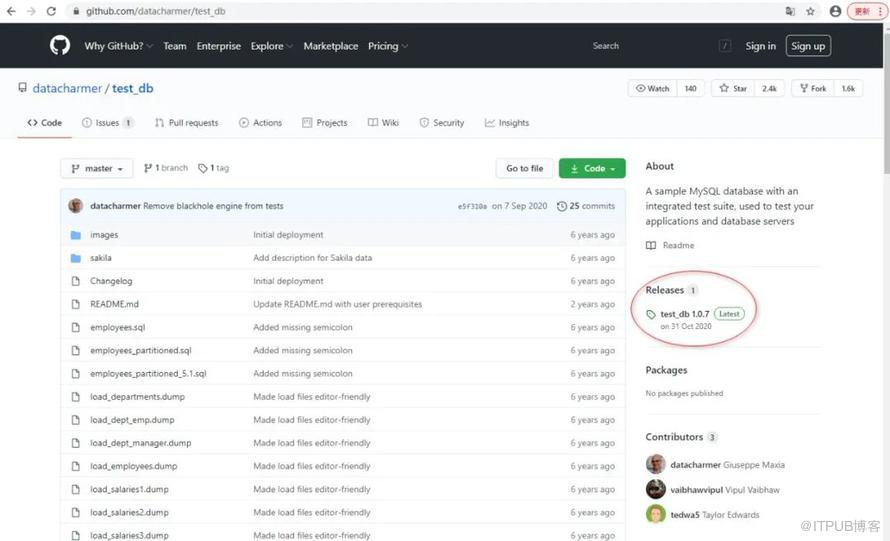890x541 pixels.
Task: Click Go to file button
Action: pos(524,168)
